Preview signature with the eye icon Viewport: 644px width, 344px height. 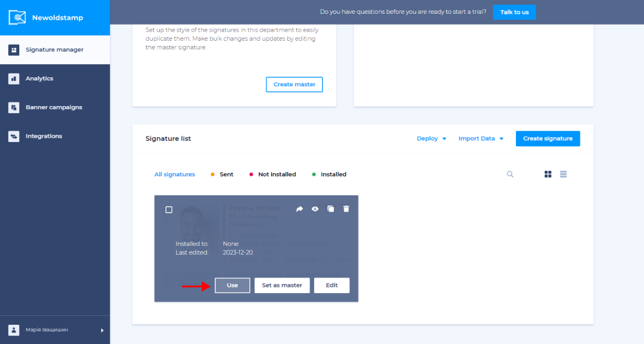315,209
